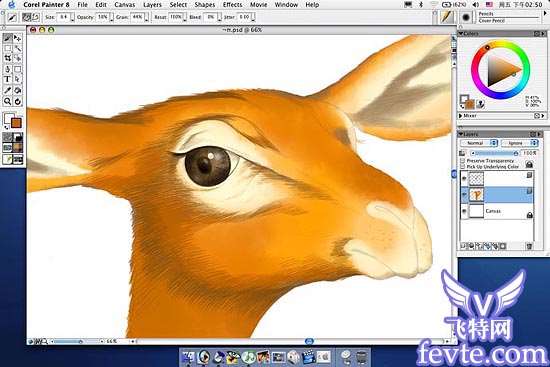Collapse the Layers panel
Viewport: 550px width, 367px height.
pos(461,134)
